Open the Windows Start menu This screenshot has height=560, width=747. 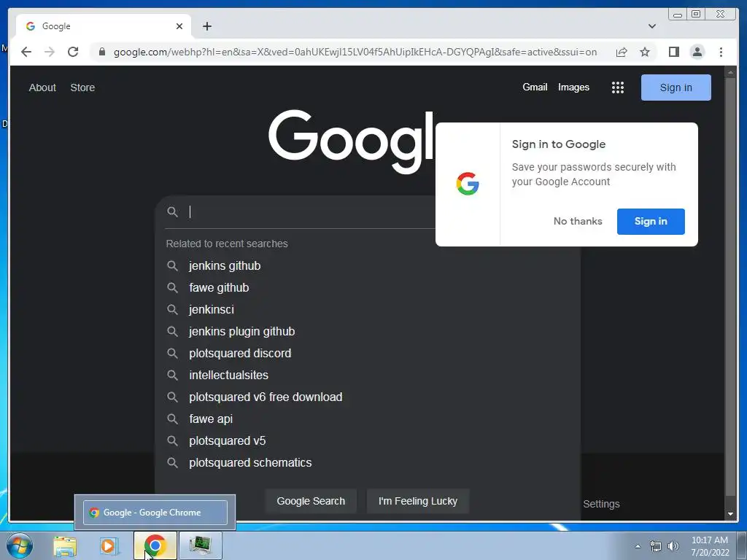tap(20, 545)
